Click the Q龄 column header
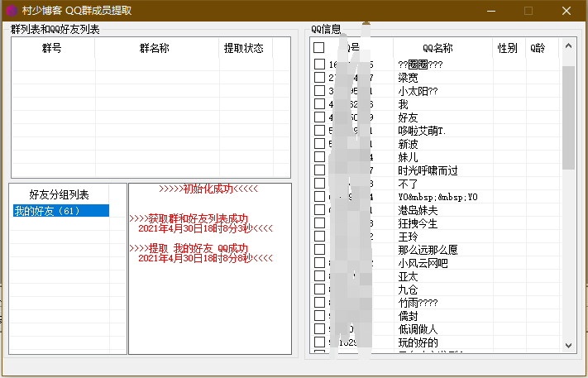 click(538, 48)
